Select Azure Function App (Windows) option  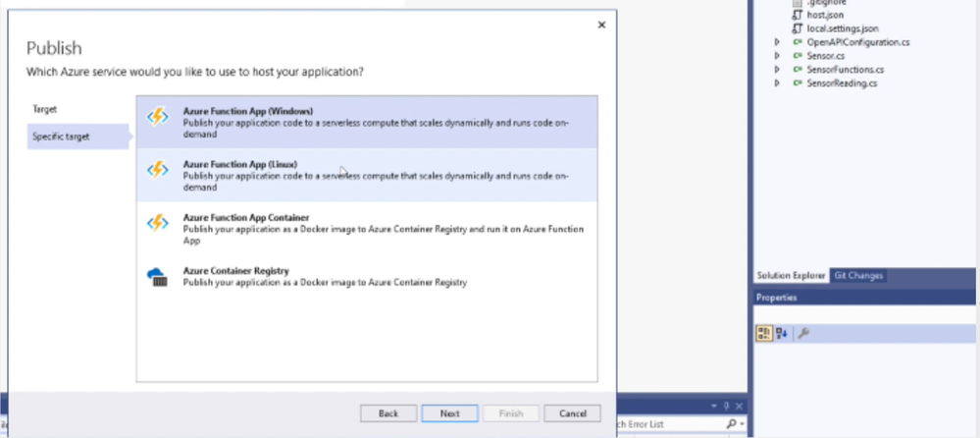[367, 122]
